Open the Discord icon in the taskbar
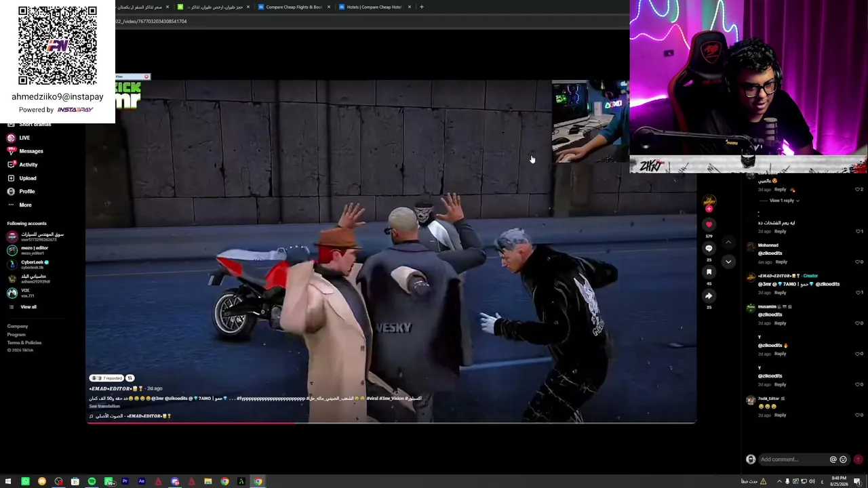Viewport: 868px width, 488px height. coord(175,481)
